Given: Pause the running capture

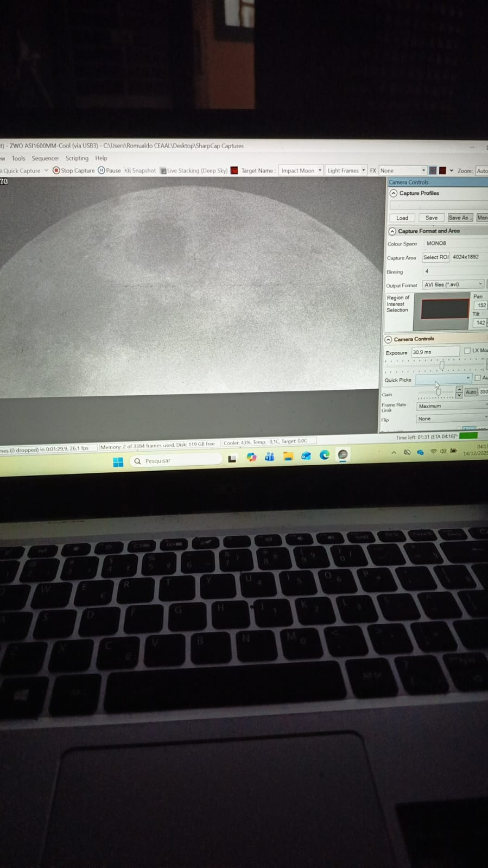Looking at the screenshot, I should pos(109,170).
